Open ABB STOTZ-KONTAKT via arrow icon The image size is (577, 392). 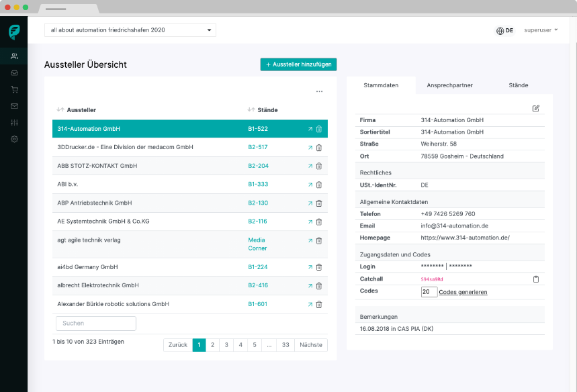pos(310,166)
